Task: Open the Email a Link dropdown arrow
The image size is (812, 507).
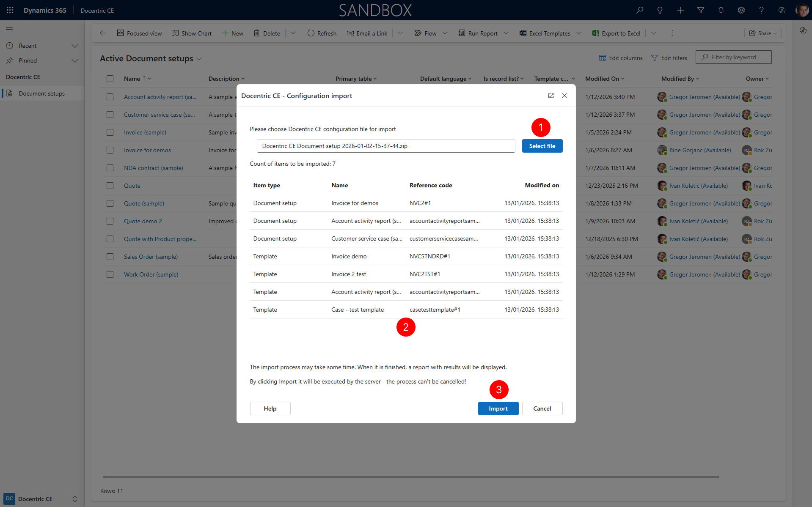Action: click(x=400, y=33)
